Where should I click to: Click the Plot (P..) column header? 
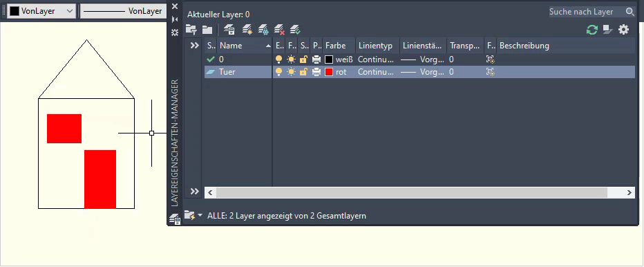pyautogui.click(x=316, y=45)
